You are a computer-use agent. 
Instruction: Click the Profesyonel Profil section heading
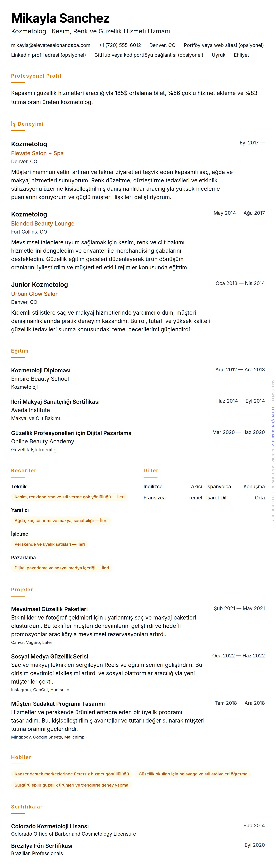[x=36, y=76]
